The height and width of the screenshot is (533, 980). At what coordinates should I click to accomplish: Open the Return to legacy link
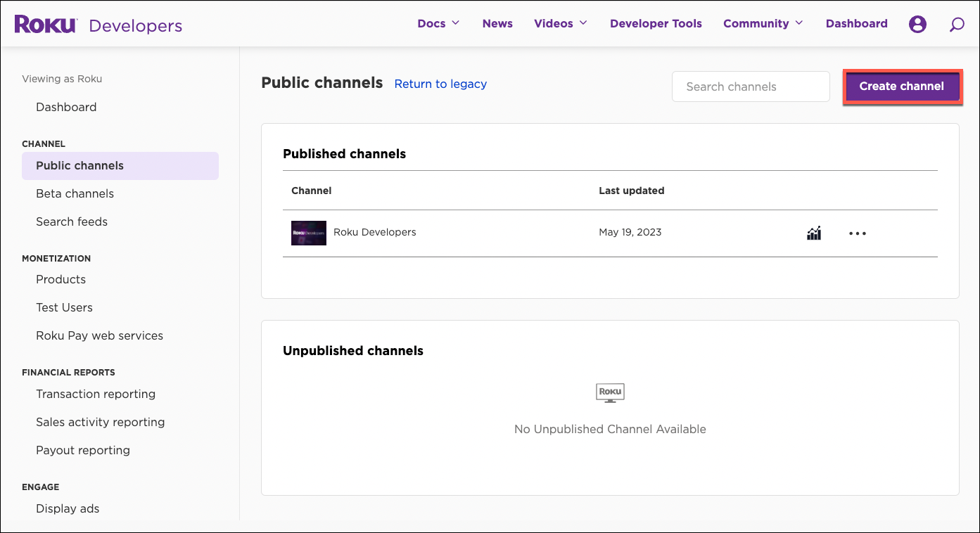click(440, 84)
